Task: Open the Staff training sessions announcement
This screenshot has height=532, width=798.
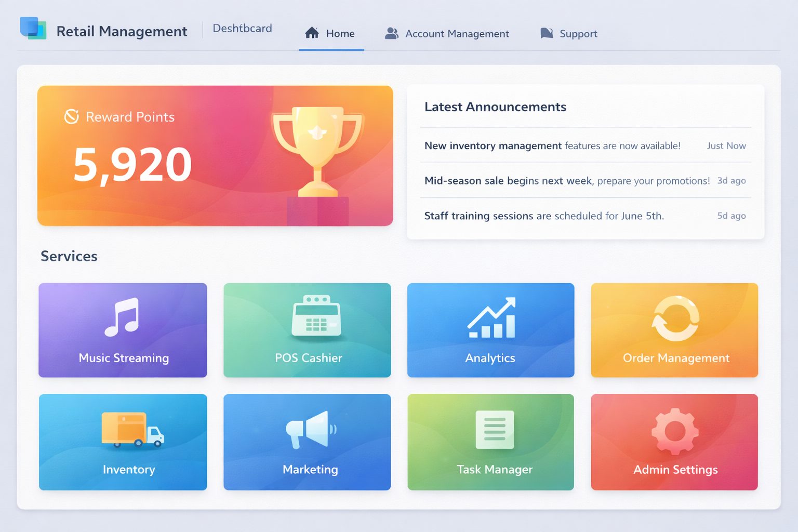Action: pos(543,216)
